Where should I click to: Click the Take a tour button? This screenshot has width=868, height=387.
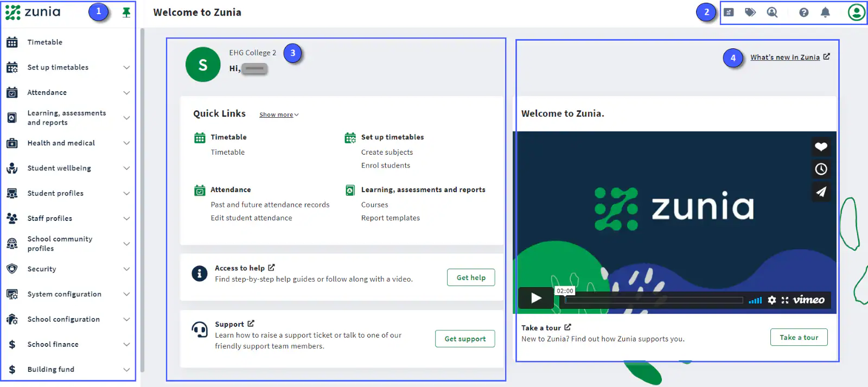pos(799,337)
